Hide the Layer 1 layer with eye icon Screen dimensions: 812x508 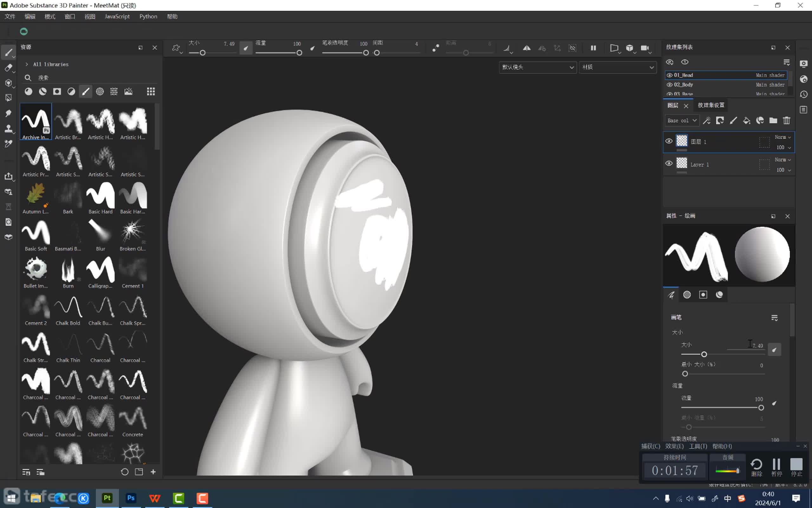(x=669, y=164)
